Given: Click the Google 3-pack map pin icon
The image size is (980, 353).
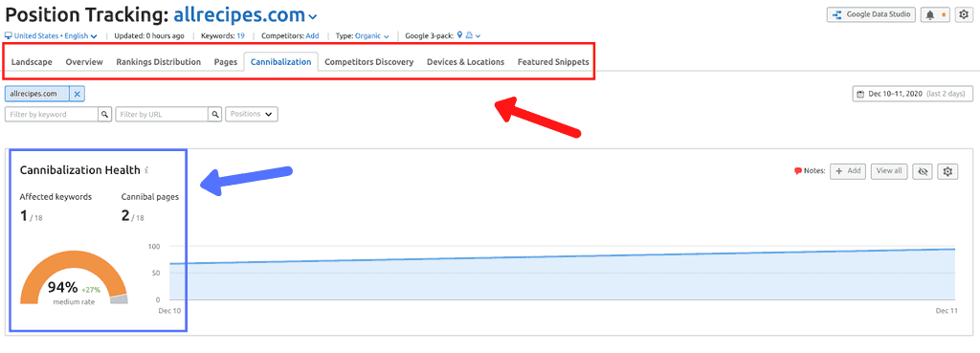Looking at the screenshot, I should [460, 35].
